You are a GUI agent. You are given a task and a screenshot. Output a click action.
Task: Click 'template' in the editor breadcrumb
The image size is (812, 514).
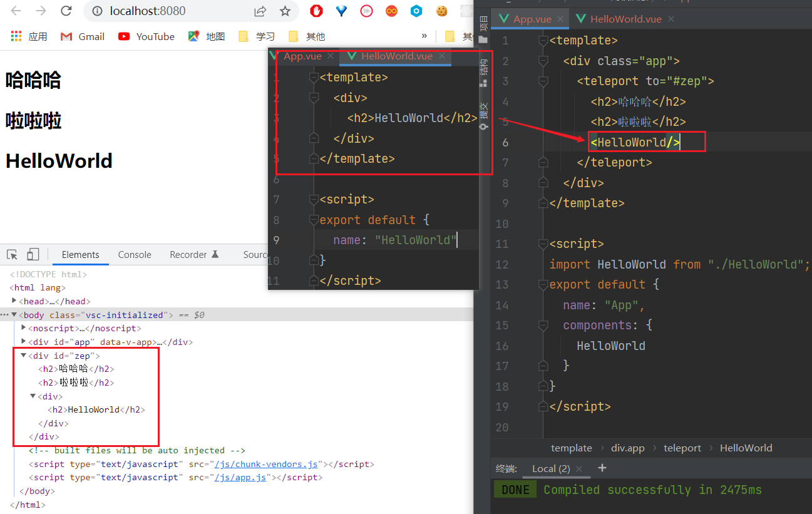coord(572,448)
